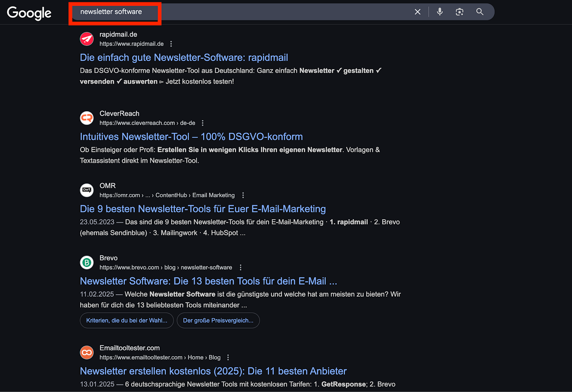Click the 'CleverReach' site name

(119, 114)
